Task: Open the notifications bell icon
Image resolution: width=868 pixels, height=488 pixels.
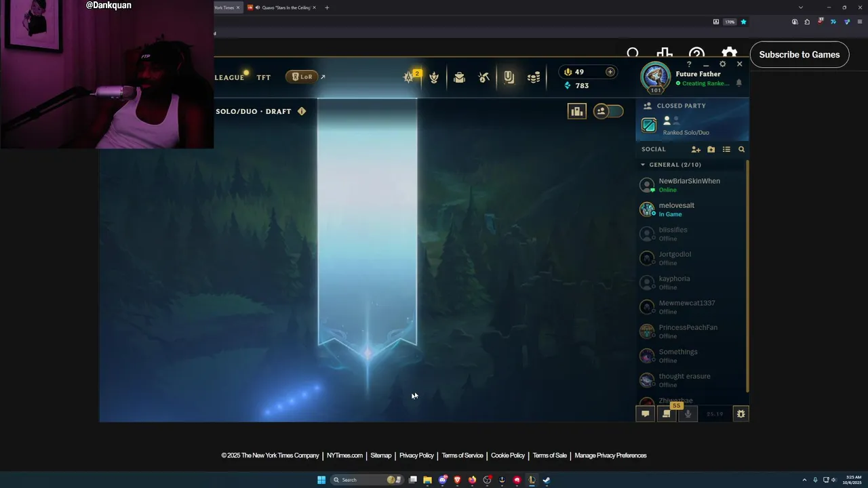Action: (x=738, y=83)
